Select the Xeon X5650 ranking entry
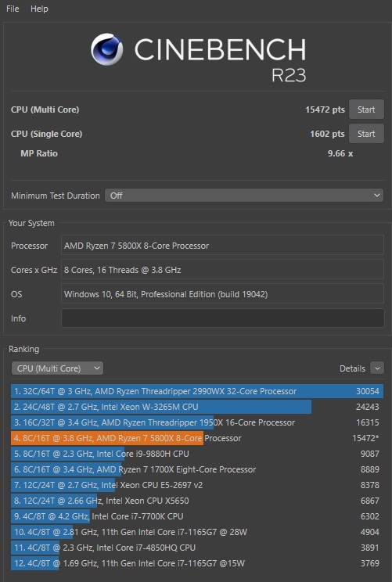This screenshot has width=392, height=582. tap(197, 501)
